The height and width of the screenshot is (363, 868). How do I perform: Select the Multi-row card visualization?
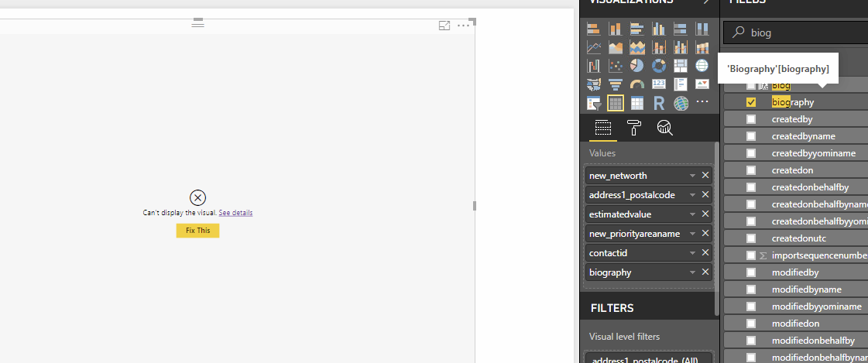pyautogui.click(x=681, y=84)
